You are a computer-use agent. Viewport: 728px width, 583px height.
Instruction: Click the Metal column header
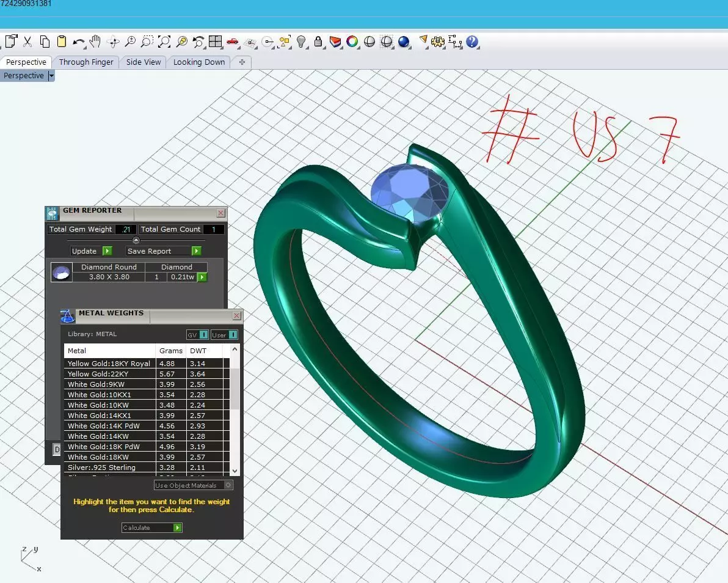coord(109,351)
